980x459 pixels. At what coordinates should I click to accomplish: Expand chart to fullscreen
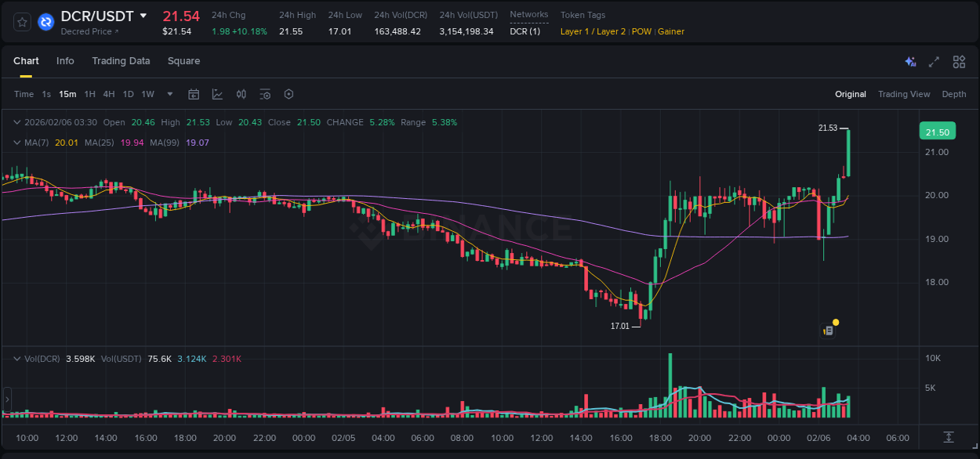pyautogui.click(x=934, y=62)
